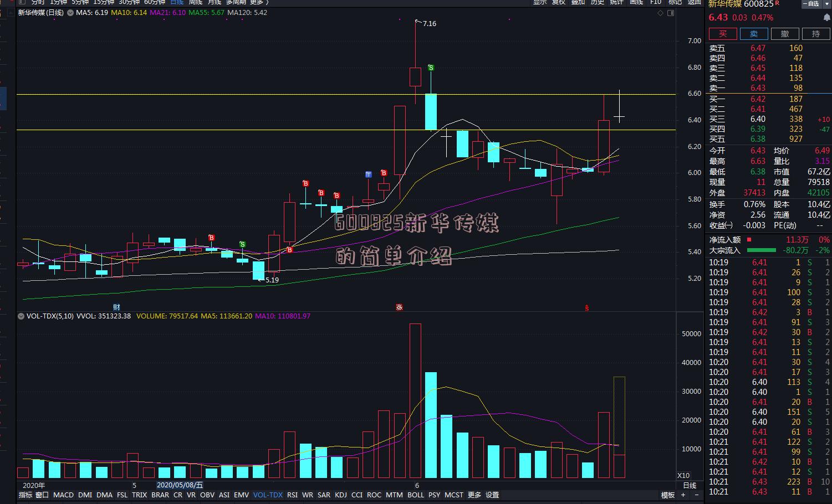Screen dimensions: 832x504
Task: Select the MCST indicator
Action: [453, 495]
